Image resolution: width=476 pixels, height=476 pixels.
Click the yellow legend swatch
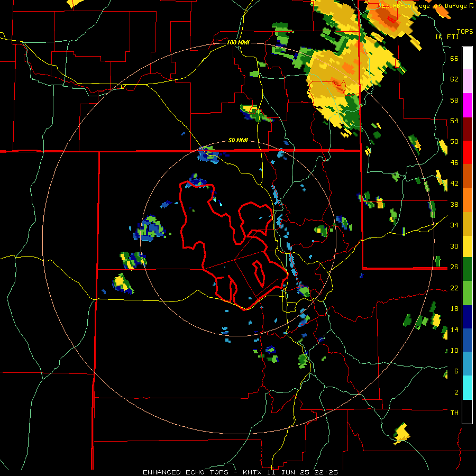click(x=467, y=246)
